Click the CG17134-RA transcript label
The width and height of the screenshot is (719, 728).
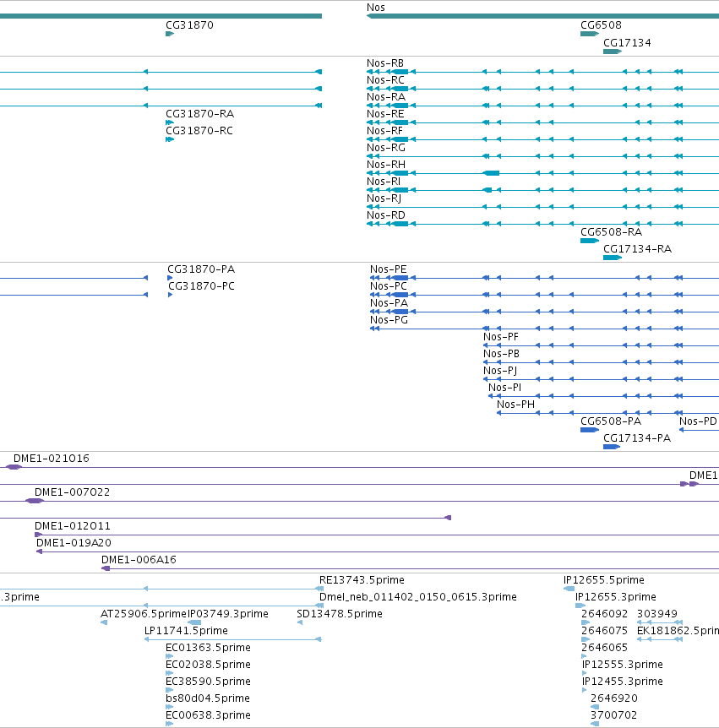click(x=637, y=249)
